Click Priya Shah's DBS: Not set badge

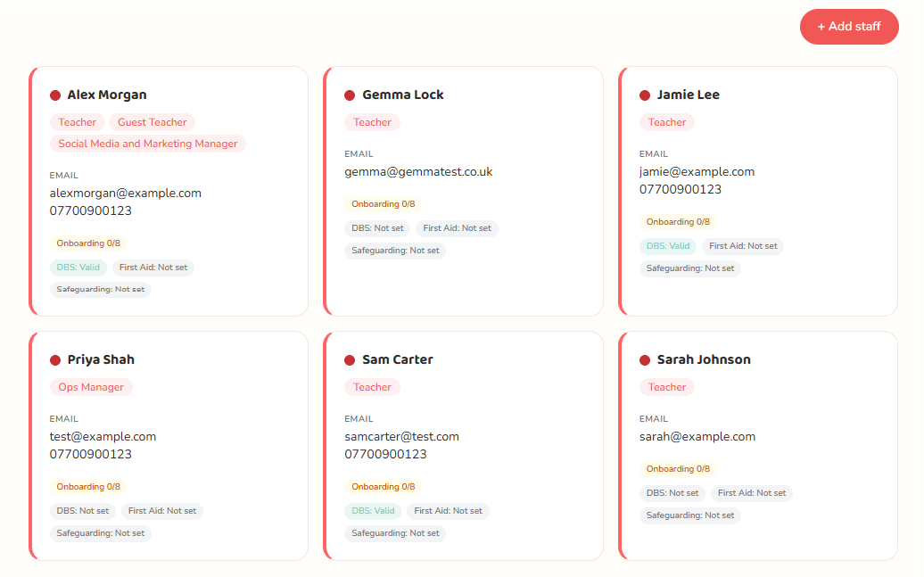[x=82, y=511]
